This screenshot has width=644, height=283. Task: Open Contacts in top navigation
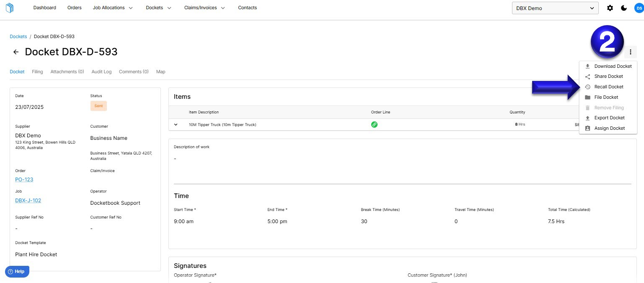click(x=247, y=8)
